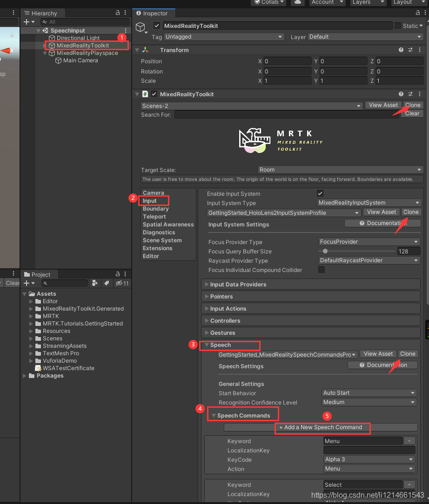This screenshot has width=429, height=504.
Task: Click the Clear search button in Inspector
Action: tap(412, 113)
